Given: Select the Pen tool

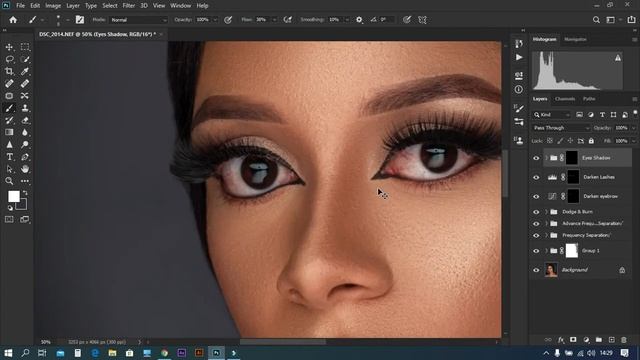Looking at the screenshot, I should 25,157.
